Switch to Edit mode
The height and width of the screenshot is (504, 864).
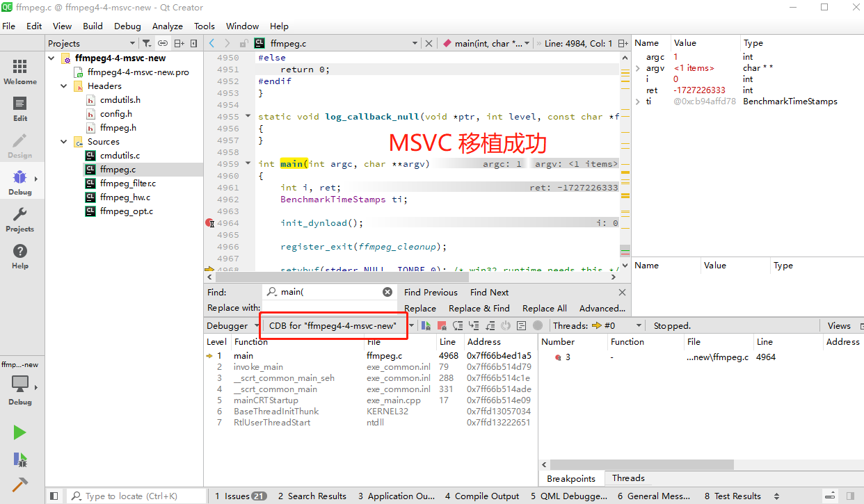click(20, 108)
